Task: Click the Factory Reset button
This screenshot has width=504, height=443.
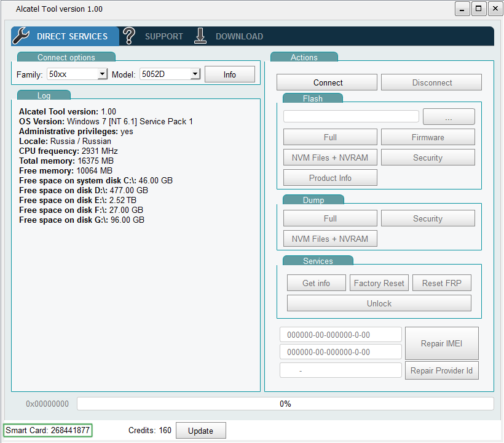Action: 379,283
